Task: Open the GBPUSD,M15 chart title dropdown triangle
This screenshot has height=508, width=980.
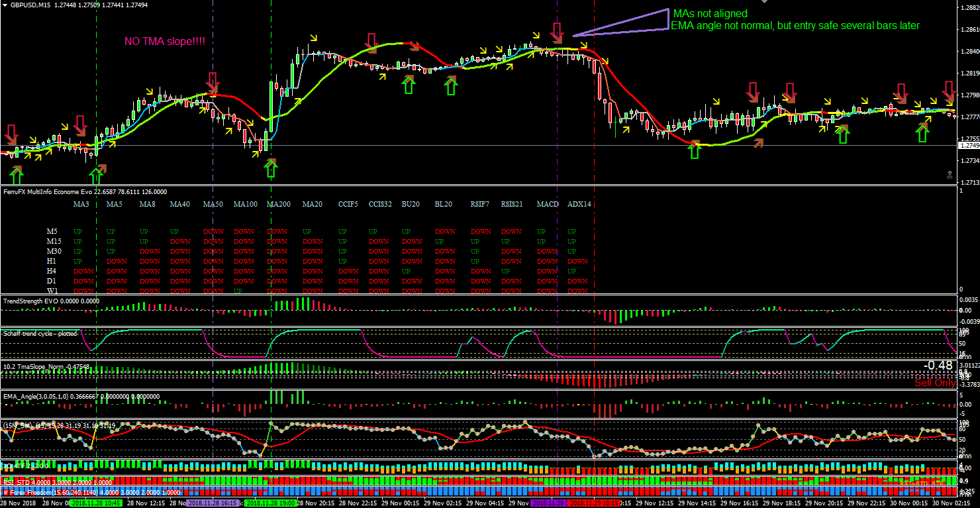Action: (5, 5)
